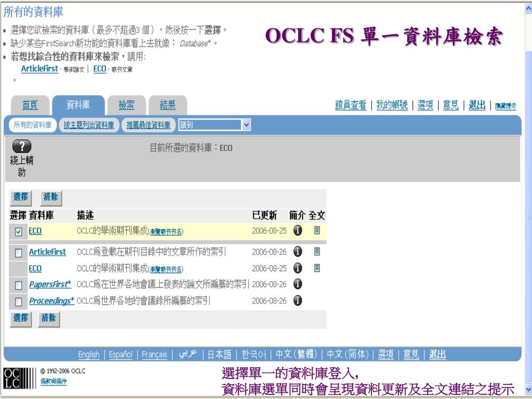The height and width of the screenshot is (399, 532).
Task: Switch language to Français
Action: (154, 354)
